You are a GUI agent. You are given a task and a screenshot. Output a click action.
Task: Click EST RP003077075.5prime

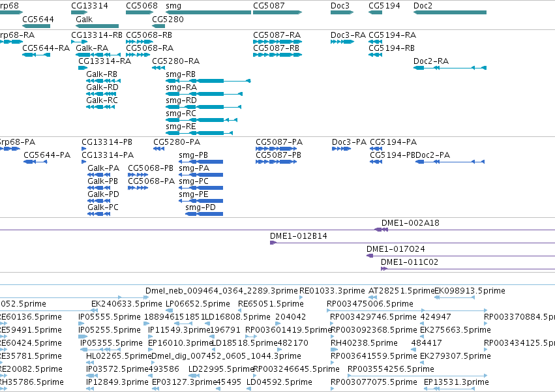click(333, 389)
